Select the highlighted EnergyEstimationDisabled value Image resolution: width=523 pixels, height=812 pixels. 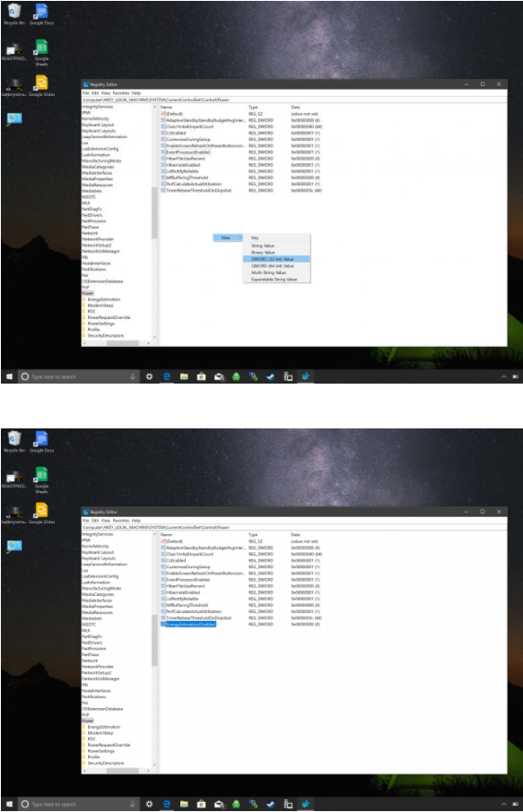click(x=191, y=625)
